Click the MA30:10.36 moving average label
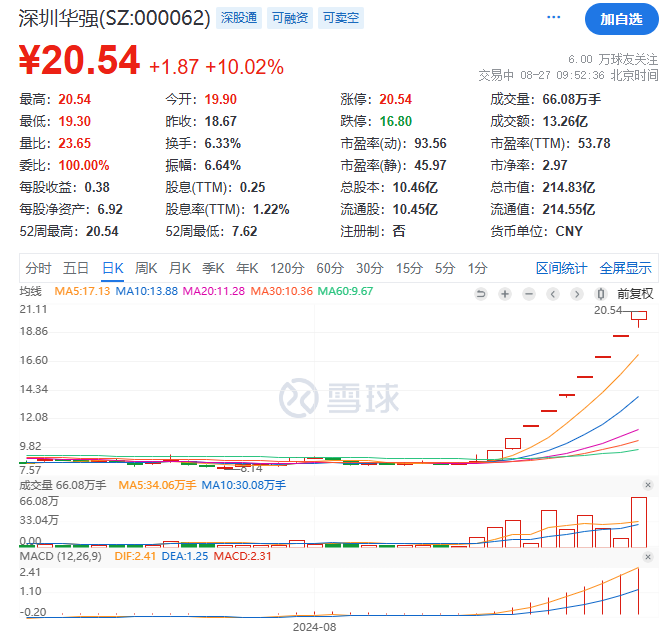The height and width of the screenshot is (640, 668). pyautogui.click(x=282, y=291)
